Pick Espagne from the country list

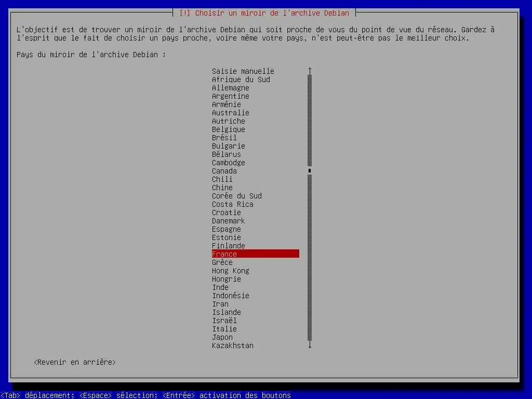tap(227, 229)
